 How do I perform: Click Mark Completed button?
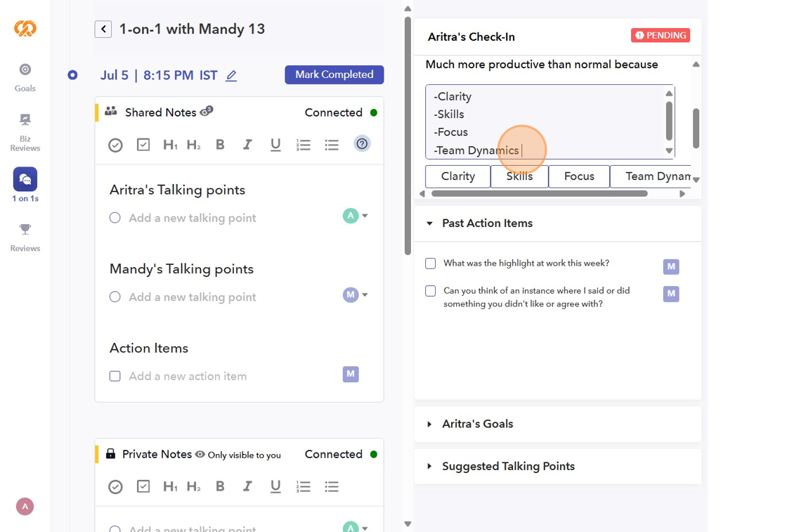pos(334,74)
